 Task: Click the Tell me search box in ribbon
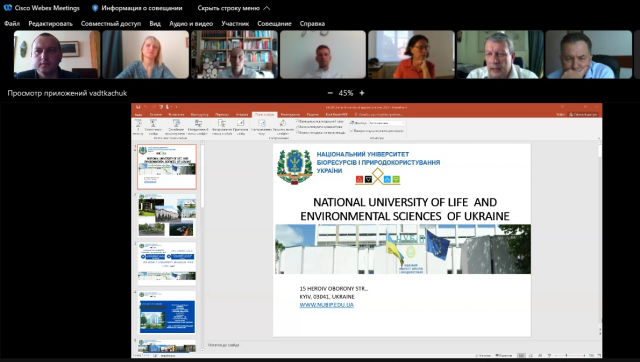[x=379, y=115]
